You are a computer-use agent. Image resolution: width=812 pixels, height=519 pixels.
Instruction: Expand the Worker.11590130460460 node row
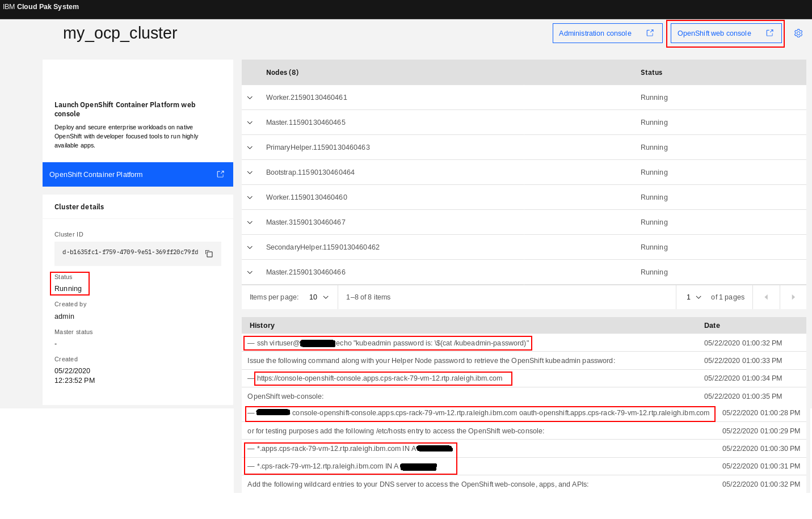[250, 197]
